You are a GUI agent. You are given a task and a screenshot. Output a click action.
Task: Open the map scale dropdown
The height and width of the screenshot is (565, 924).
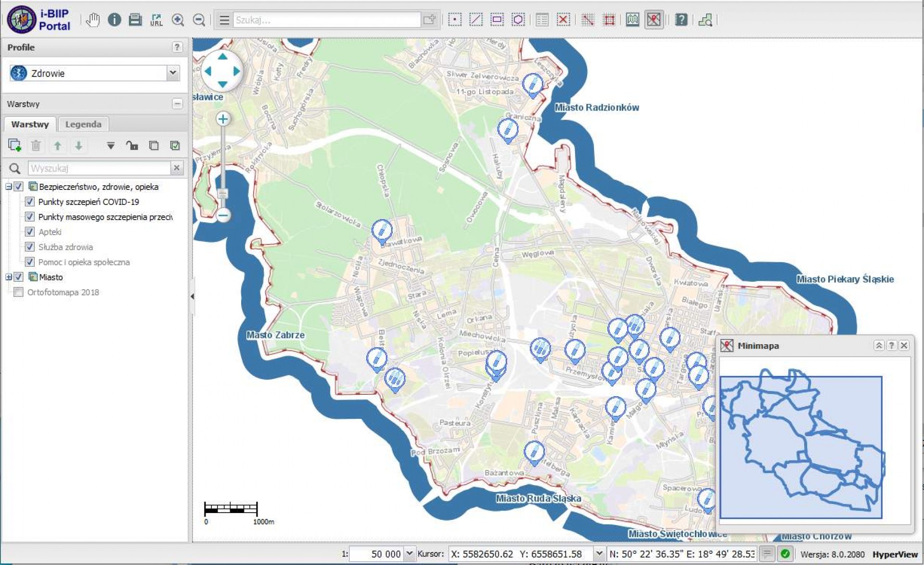(x=410, y=553)
